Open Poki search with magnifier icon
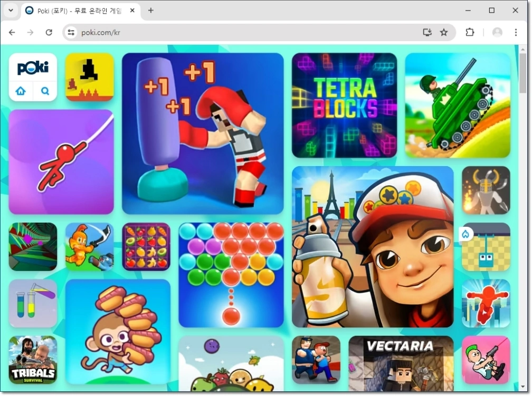 point(45,91)
